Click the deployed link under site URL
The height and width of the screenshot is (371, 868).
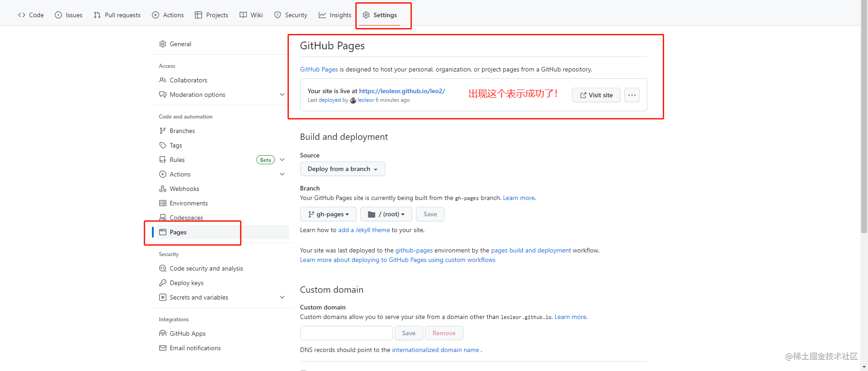click(330, 100)
